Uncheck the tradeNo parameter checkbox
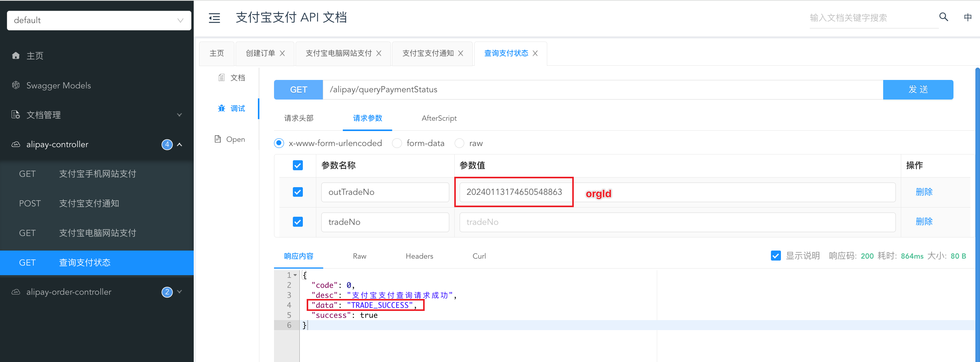 tap(298, 222)
